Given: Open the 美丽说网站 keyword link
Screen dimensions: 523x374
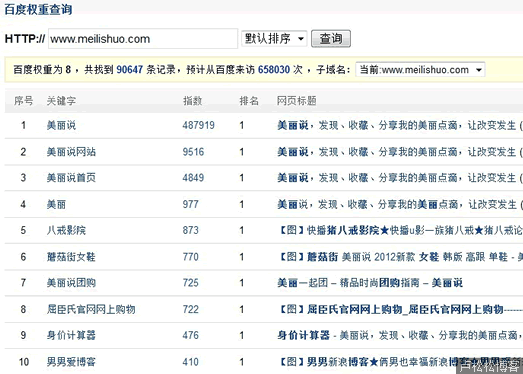Looking at the screenshot, I should [x=71, y=152].
